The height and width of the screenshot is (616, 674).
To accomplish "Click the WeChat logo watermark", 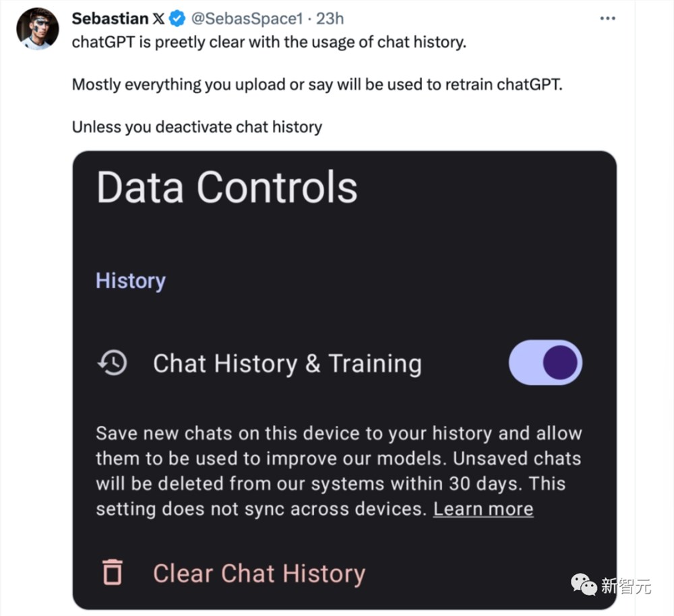I will [583, 584].
